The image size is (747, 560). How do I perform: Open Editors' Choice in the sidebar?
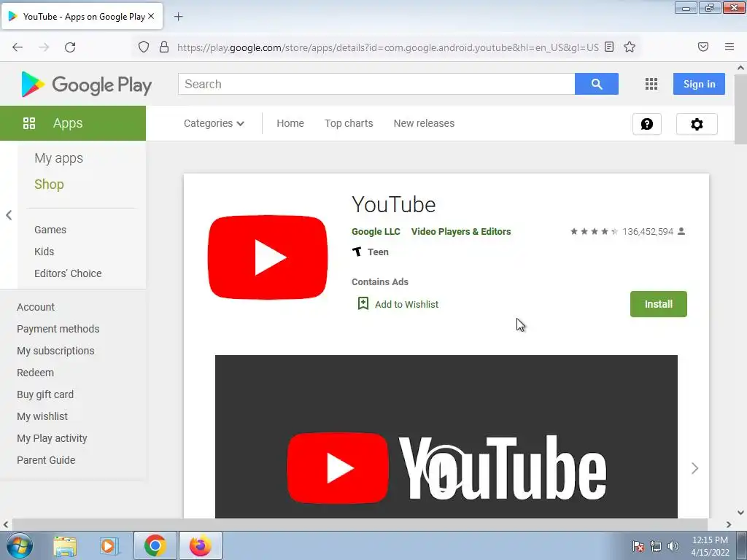[x=68, y=273]
